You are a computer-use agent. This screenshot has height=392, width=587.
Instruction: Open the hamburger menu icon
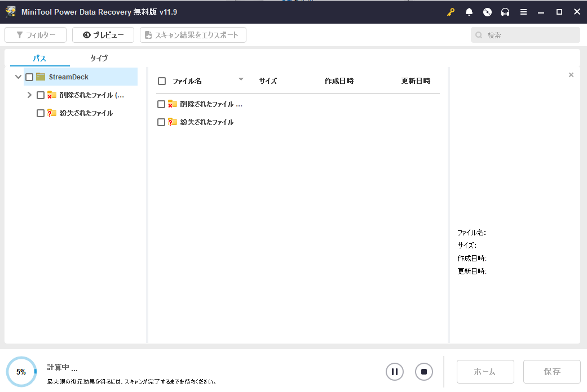pyautogui.click(x=523, y=12)
